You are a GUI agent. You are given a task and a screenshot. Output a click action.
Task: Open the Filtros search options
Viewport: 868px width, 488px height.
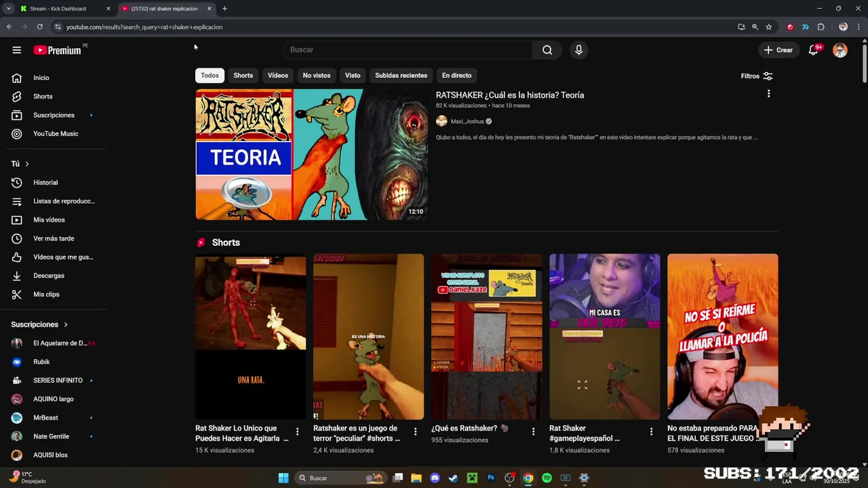coord(757,76)
